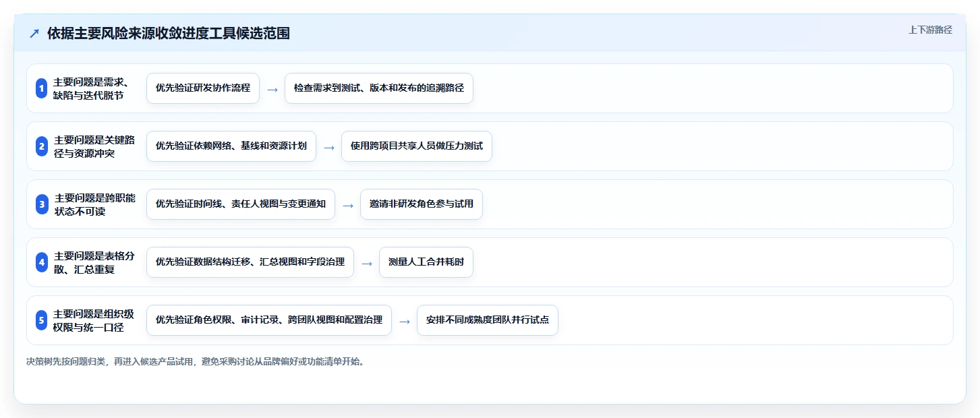Select number badge 4
The height and width of the screenshot is (418, 980).
point(41,262)
